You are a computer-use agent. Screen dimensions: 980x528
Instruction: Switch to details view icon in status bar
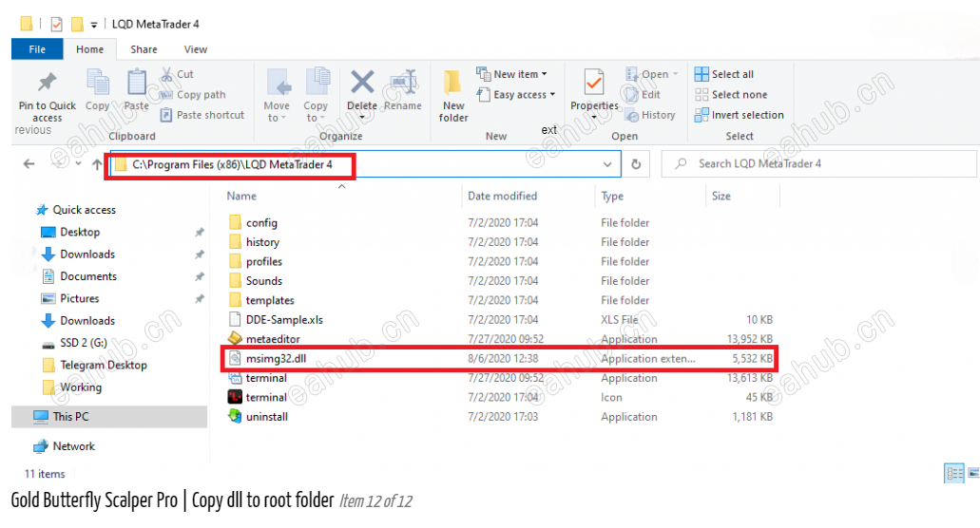click(x=954, y=474)
